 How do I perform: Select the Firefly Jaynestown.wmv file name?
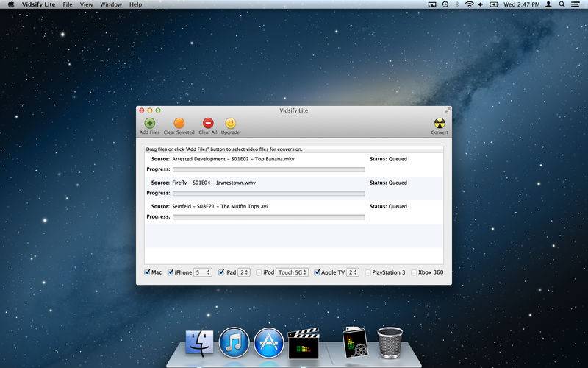214,183
